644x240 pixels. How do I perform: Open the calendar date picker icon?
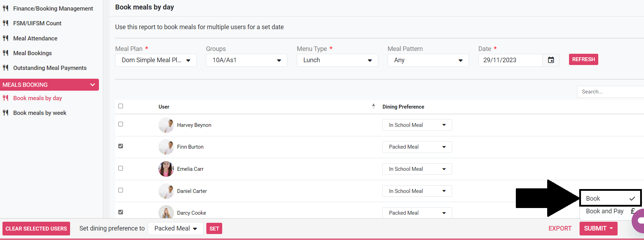pyautogui.click(x=551, y=60)
